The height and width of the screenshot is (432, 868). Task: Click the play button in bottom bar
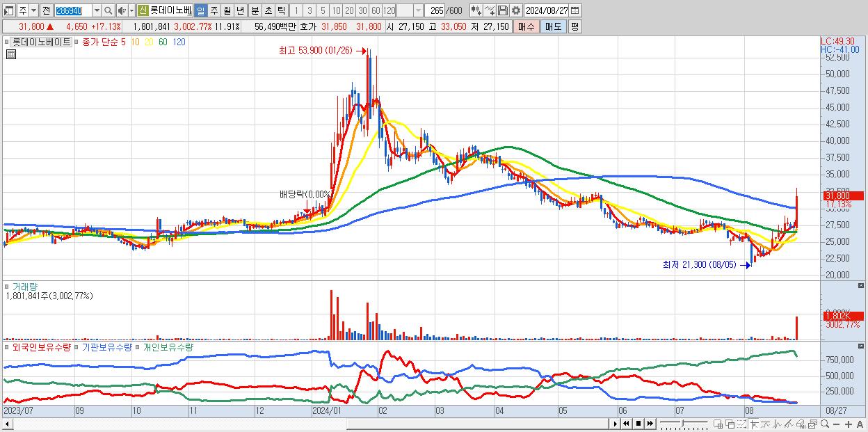(x=616, y=424)
